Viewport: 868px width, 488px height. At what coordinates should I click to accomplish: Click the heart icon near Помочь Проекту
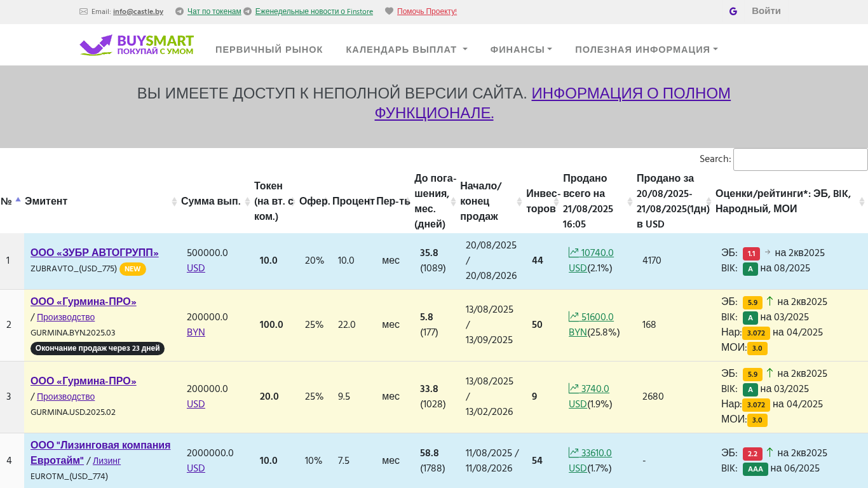click(x=389, y=11)
